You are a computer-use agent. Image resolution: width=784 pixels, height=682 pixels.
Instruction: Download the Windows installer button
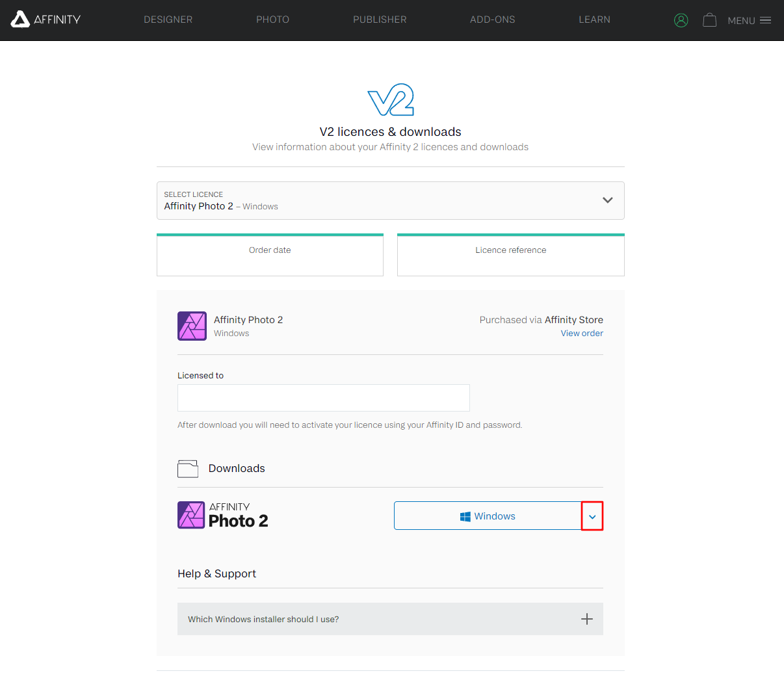coord(488,516)
